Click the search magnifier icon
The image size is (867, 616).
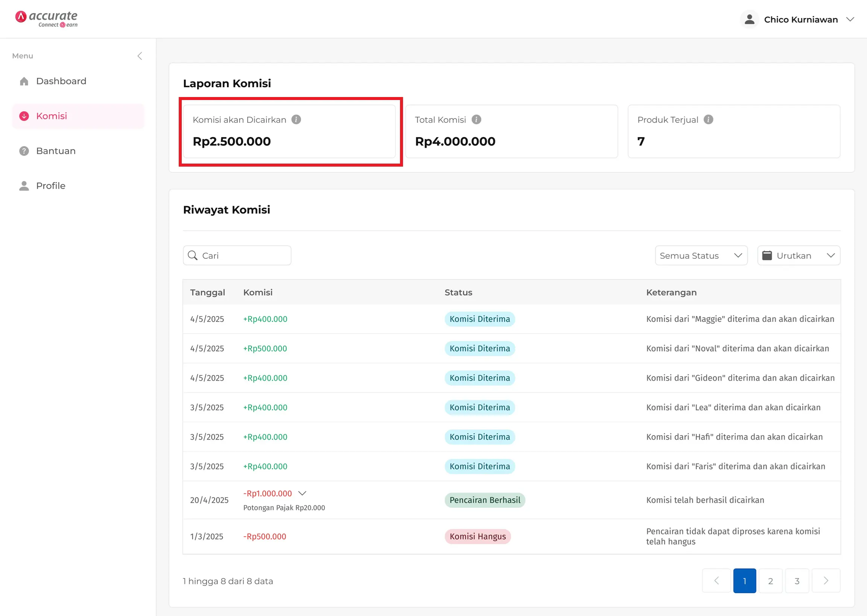[x=193, y=255]
